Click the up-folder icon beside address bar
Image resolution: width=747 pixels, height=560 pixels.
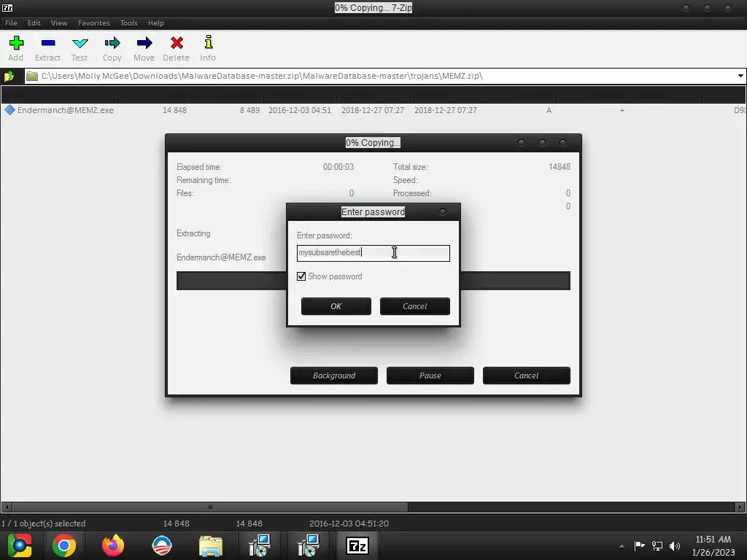[9, 76]
